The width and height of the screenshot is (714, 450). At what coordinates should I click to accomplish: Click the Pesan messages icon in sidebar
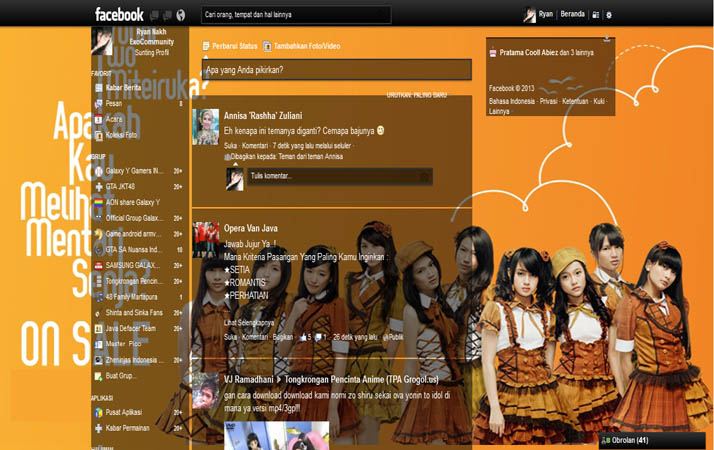coord(98,104)
